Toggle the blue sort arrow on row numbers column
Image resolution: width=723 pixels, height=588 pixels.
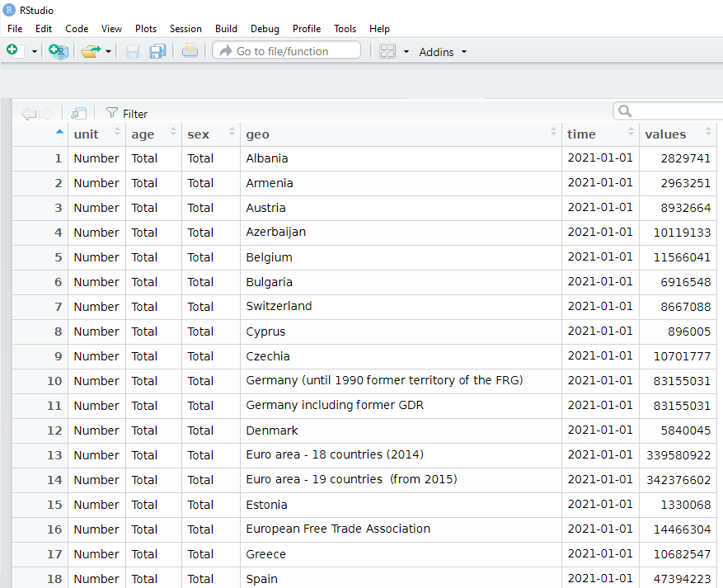coord(58,131)
